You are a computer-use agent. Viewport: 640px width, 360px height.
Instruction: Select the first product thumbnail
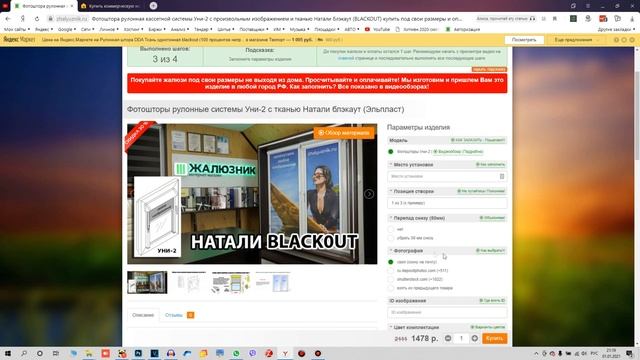click(147, 282)
